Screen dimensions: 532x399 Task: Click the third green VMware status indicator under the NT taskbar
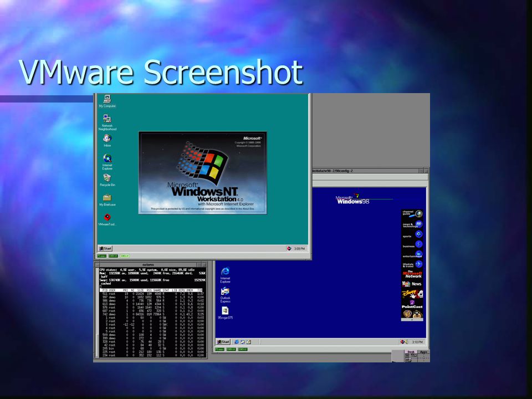click(x=125, y=256)
